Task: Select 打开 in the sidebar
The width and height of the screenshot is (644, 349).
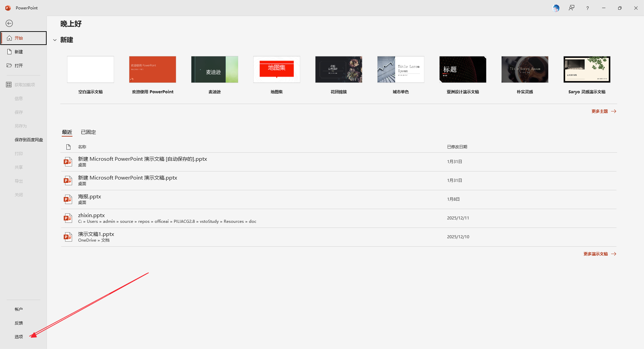Action: coord(23,65)
